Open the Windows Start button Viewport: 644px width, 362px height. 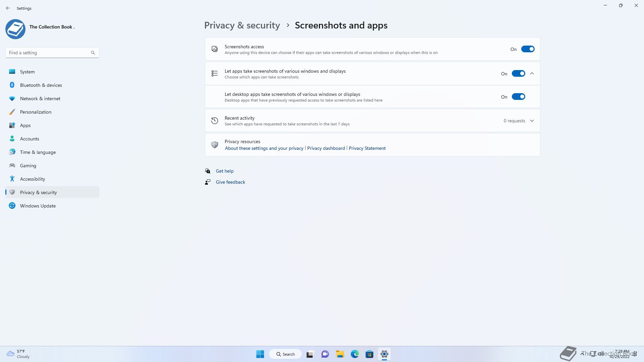(x=260, y=354)
